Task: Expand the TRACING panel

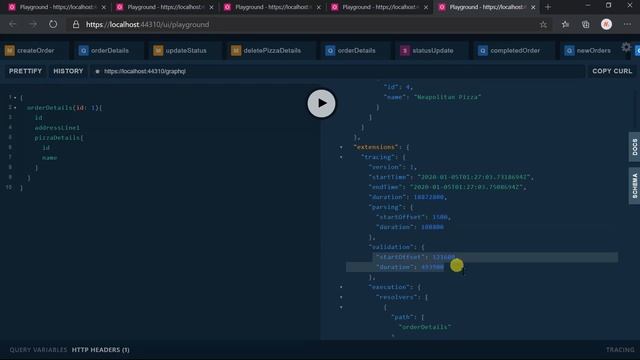Action: click(620, 350)
